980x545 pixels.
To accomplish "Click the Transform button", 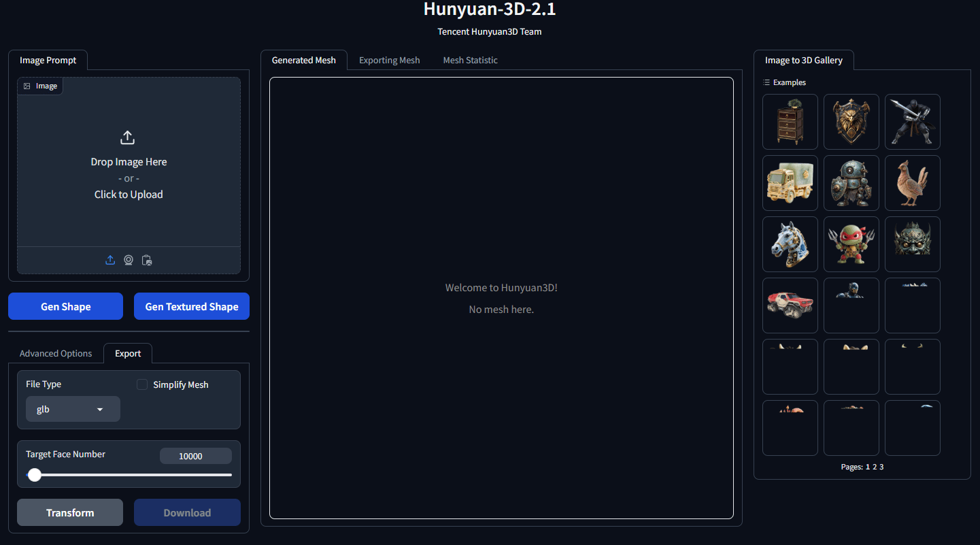I will pyautogui.click(x=70, y=512).
